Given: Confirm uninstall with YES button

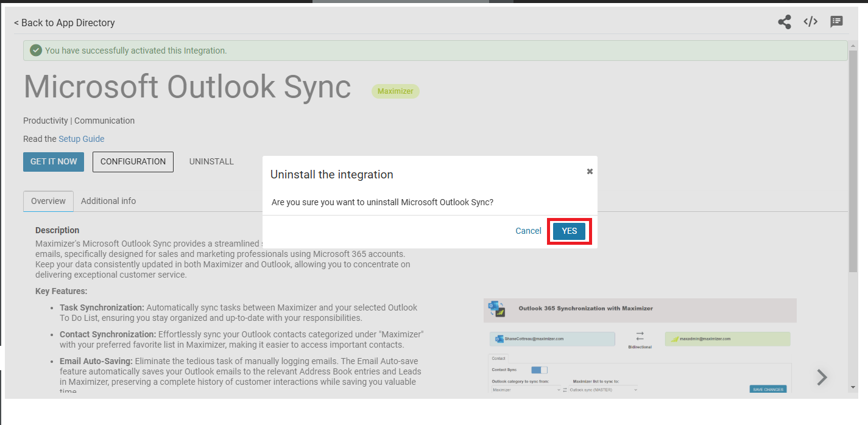Looking at the screenshot, I should [569, 231].
